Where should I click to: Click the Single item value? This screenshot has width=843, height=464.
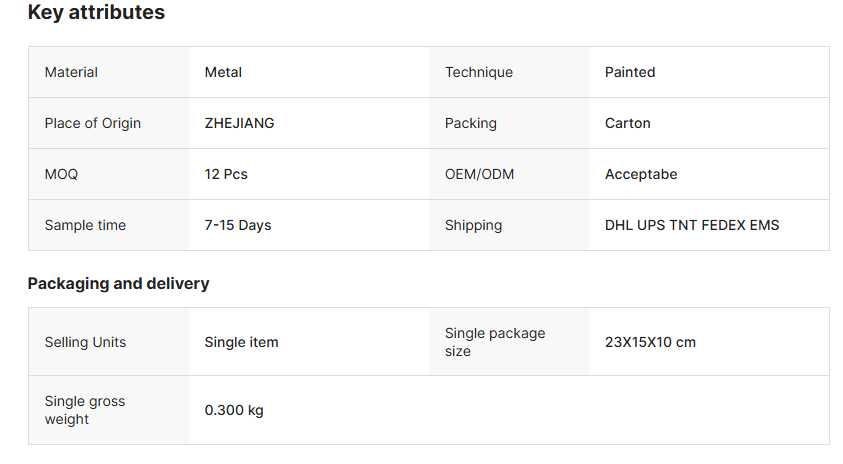click(241, 342)
